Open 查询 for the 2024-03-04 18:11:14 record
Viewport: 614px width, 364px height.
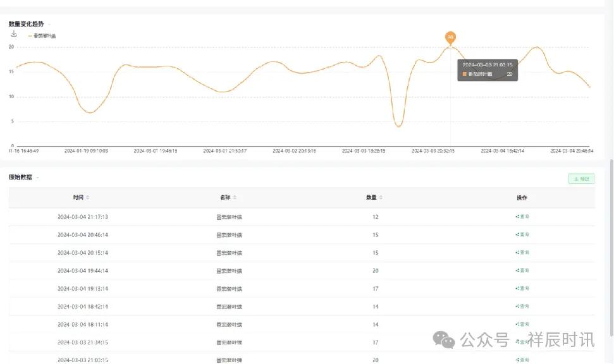pos(522,324)
